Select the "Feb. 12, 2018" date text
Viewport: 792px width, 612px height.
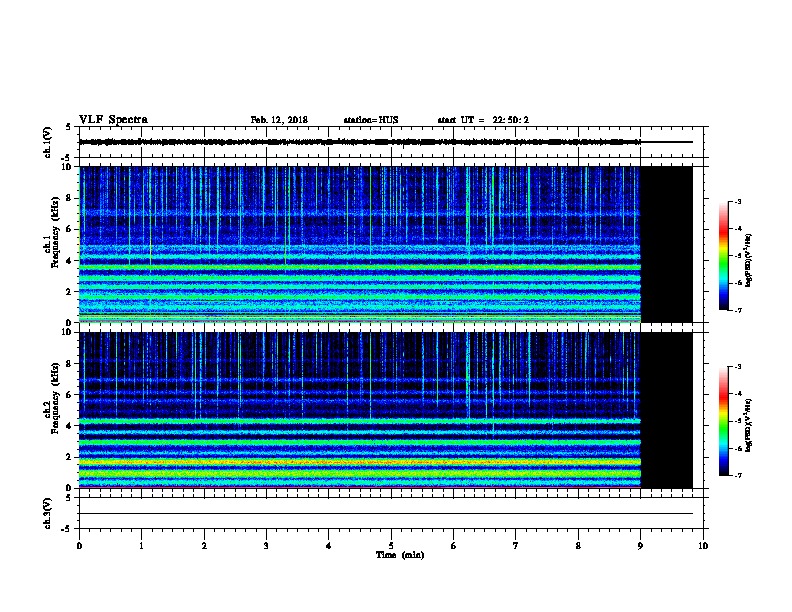pyautogui.click(x=279, y=120)
